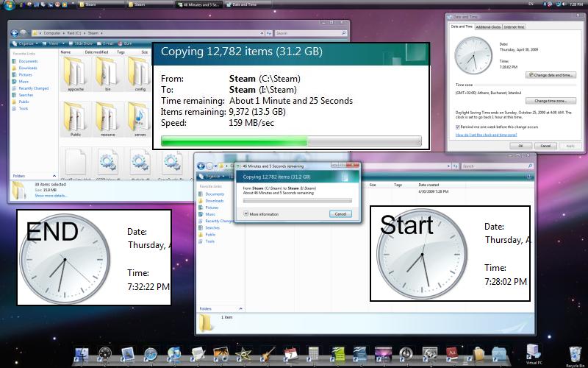Cancel the small copy progress dialog
Screen dimensions: 588x368
point(340,214)
